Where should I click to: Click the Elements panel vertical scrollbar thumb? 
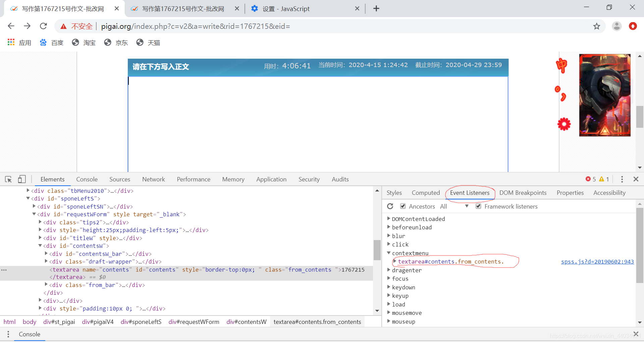point(377,250)
